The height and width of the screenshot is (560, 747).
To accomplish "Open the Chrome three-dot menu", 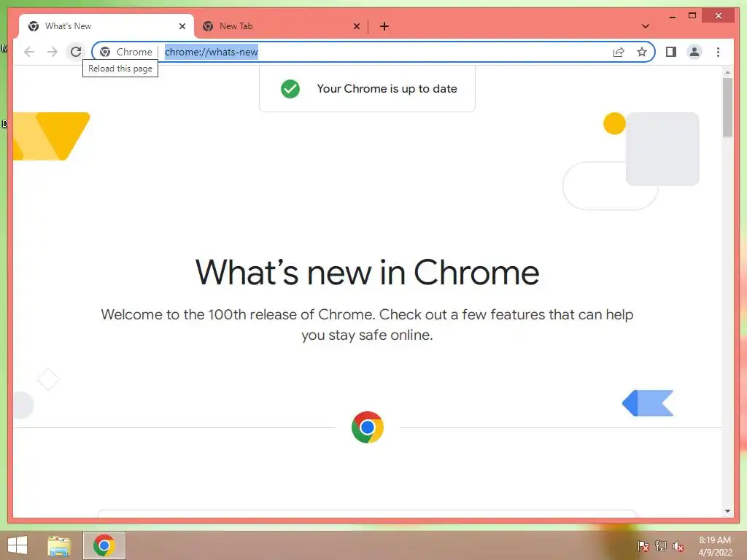I will pos(718,52).
